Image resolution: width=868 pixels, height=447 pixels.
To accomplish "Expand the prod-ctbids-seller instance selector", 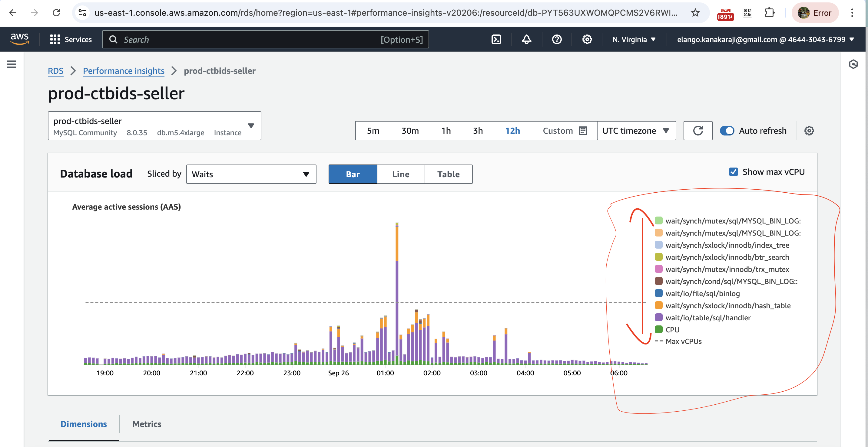I will click(x=154, y=126).
